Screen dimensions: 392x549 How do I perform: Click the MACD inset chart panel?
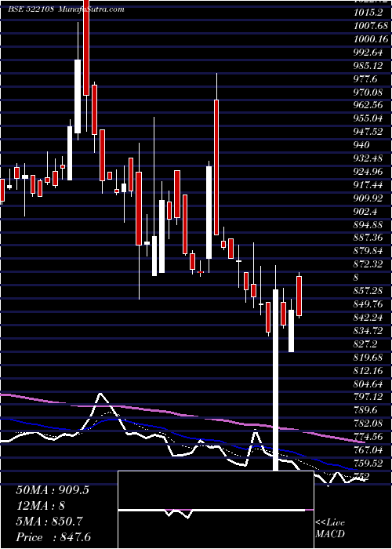216,510
